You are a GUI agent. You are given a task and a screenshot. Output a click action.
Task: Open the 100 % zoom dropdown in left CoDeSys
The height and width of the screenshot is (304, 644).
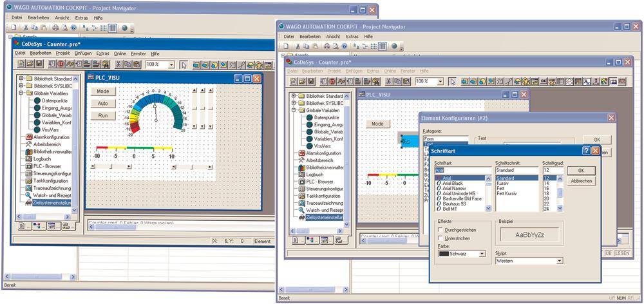coord(171,64)
